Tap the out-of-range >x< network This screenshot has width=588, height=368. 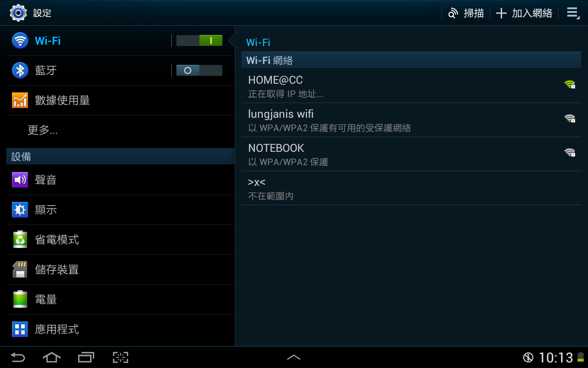click(411, 188)
